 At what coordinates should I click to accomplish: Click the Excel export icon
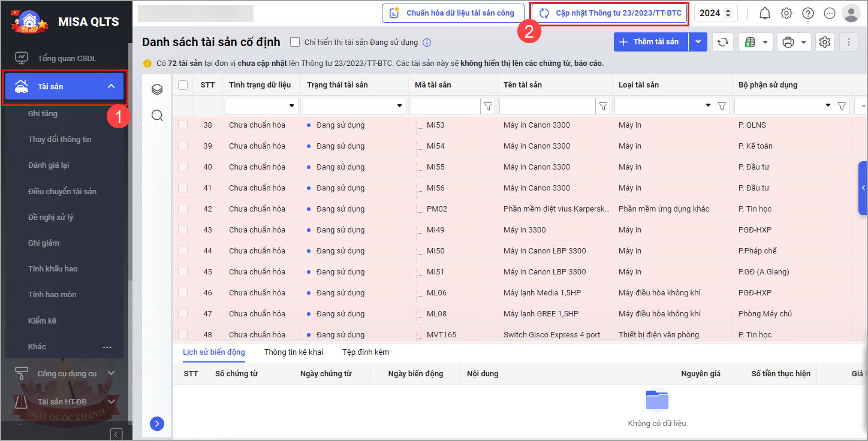pos(749,42)
